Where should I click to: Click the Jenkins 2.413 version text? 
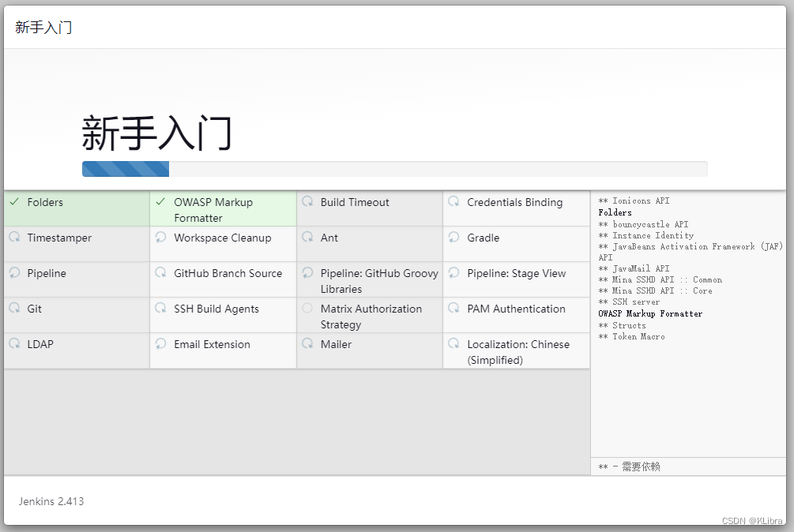click(x=51, y=501)
